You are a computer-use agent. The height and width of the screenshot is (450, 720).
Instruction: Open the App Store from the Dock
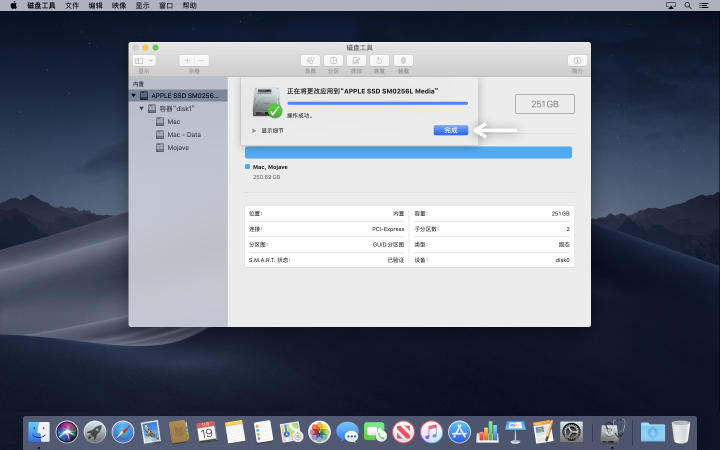(x=459, y=432)
